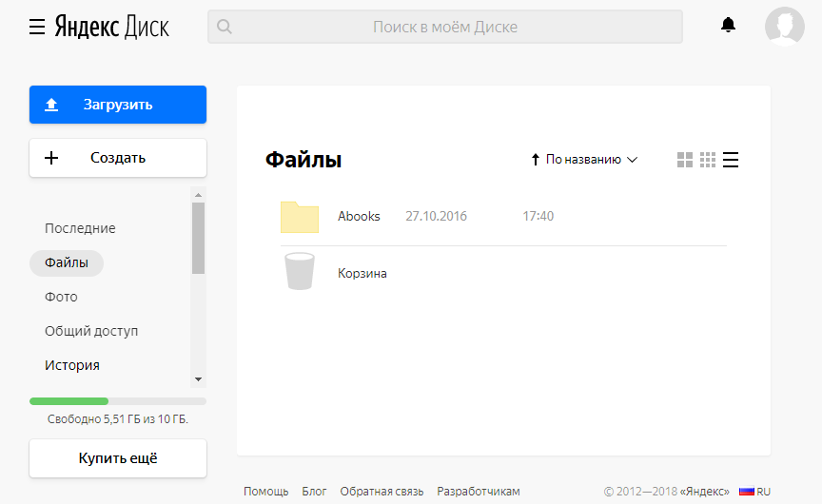Select Файлы in the sidebar
Image resolution: width=822 pixels, height=504 pixels.
pos(67,262)
